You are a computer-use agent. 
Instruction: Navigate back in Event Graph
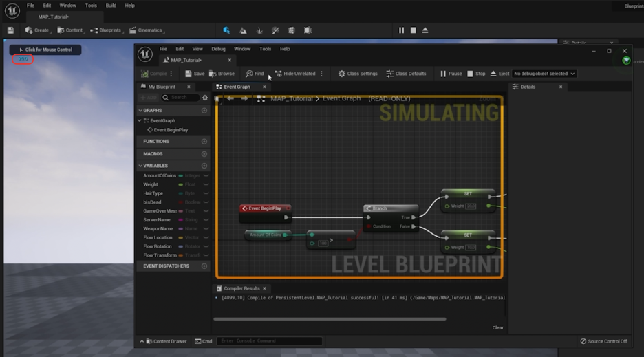(x=230, y=98)
